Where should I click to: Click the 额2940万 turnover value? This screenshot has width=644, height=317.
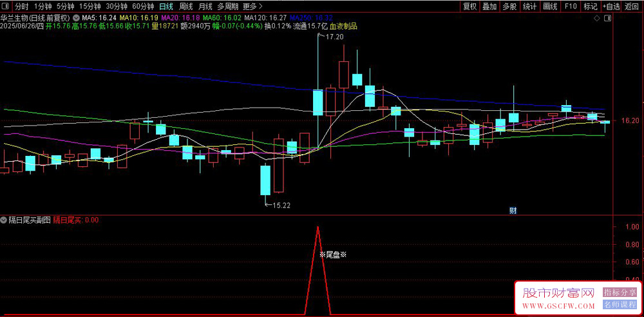point(195,26)
